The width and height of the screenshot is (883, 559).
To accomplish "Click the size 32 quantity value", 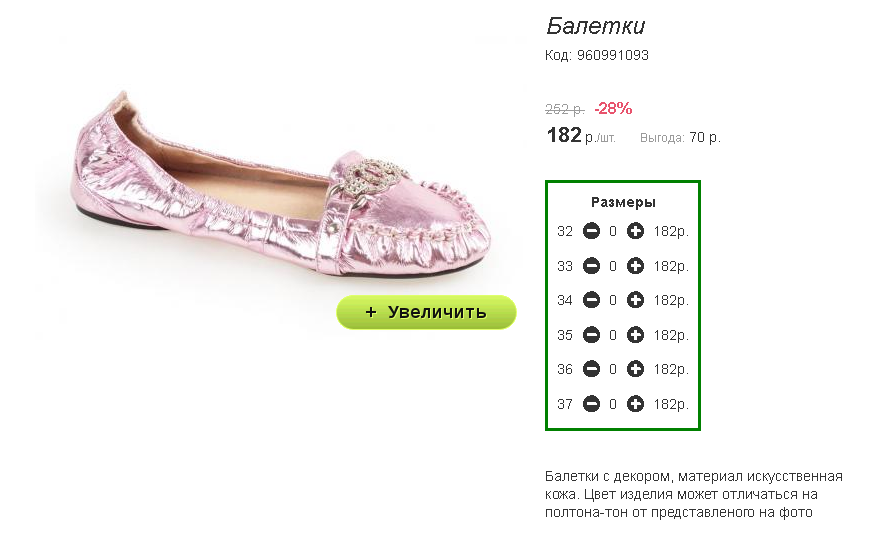I will (613, 232).
